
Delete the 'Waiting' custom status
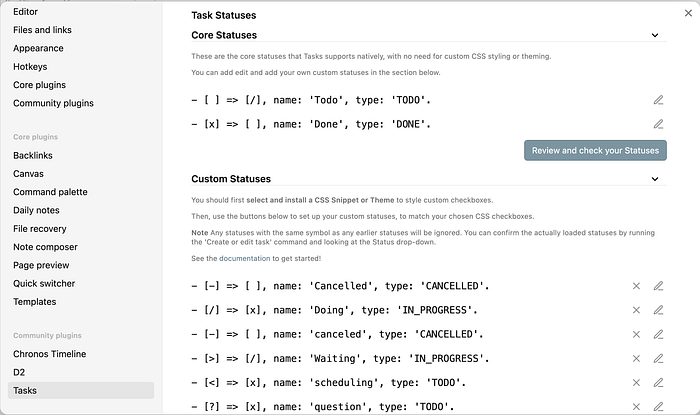tap(636, 358)
